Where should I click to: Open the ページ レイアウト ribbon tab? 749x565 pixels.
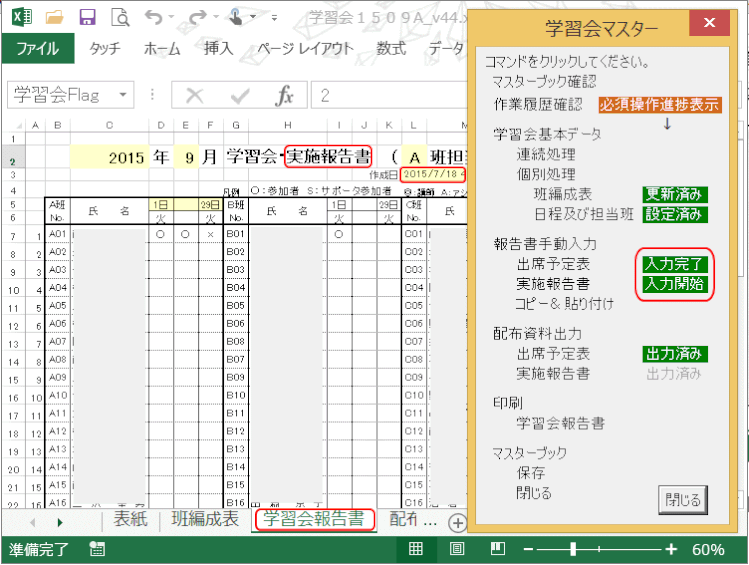click(305, 48)
